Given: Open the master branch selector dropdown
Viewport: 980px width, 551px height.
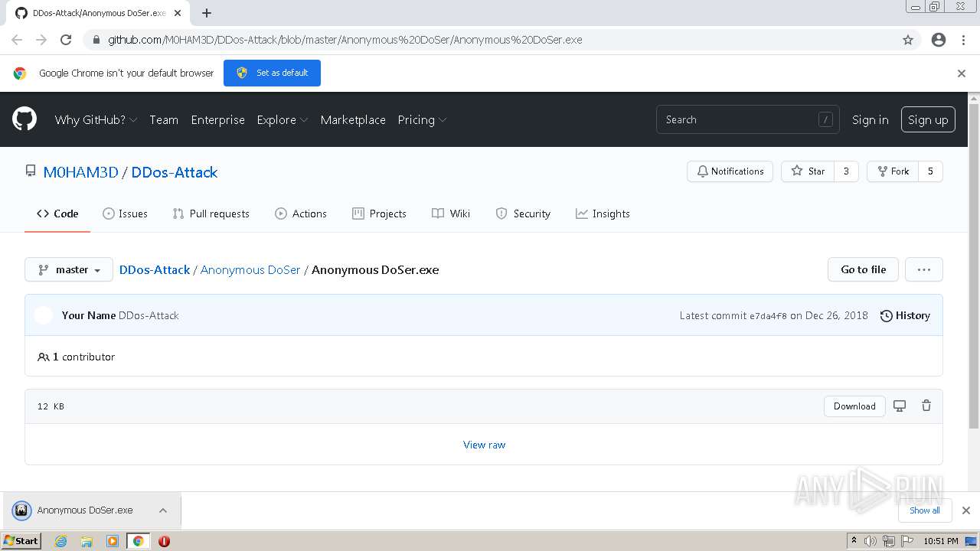Looking at the screenshot, I should pyautogui.click(x=69, y=269).
